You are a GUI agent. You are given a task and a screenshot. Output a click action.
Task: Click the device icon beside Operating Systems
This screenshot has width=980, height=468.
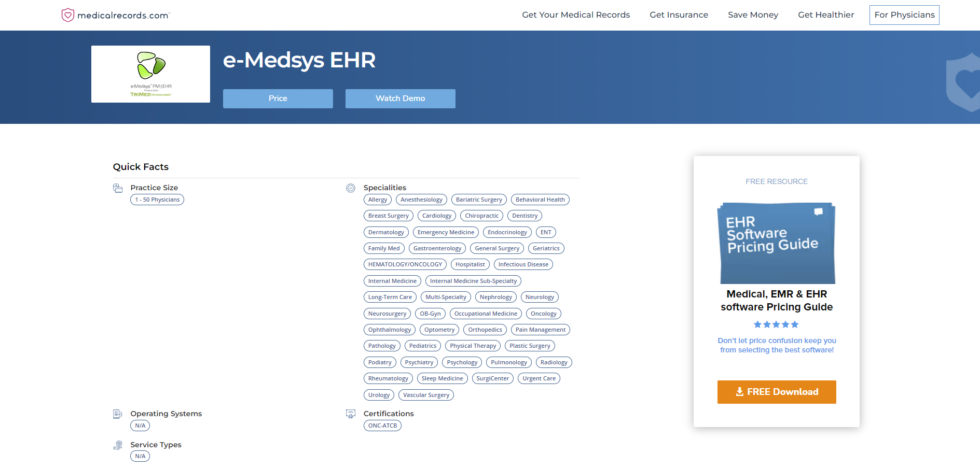tap(118, 414)
